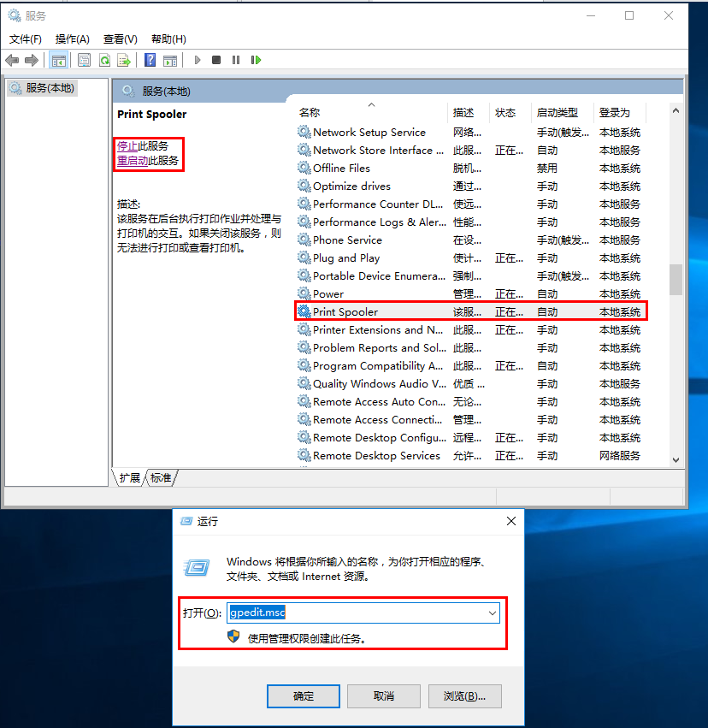This screenshot has height=728, width=708.
Task: Select Remote Access Auto Con... service
Action: (379, 401)
